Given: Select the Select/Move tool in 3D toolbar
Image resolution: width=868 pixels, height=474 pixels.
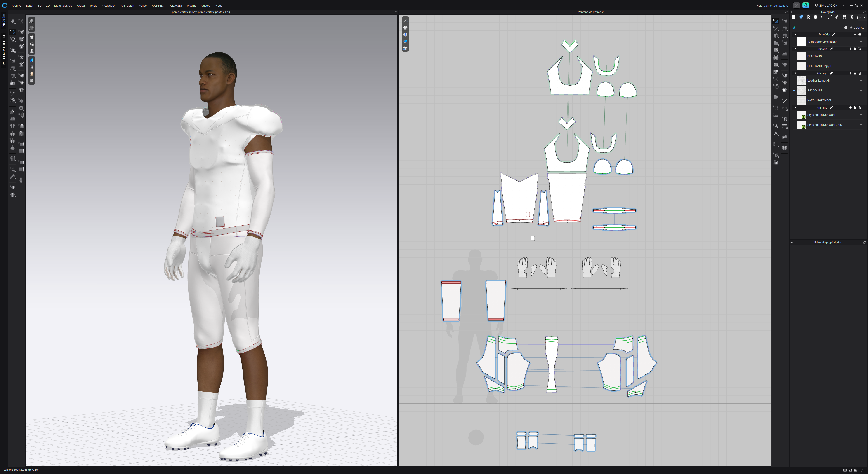Looking at the screenshot, I should pyautogui.click(x=12, y=32).
